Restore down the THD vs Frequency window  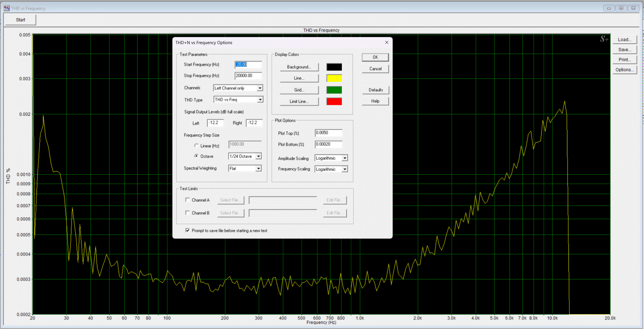[x=621, y=8]
